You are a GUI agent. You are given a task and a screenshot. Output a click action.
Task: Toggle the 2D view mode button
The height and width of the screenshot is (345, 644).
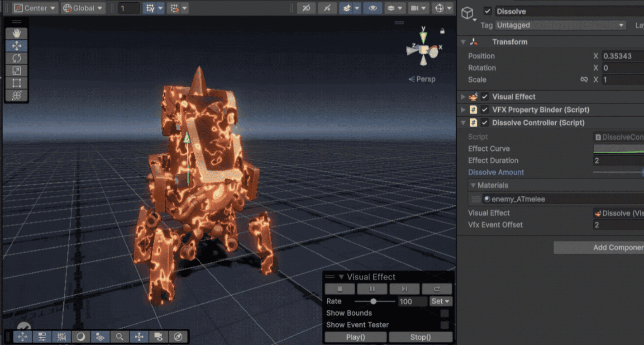[306, 8]
